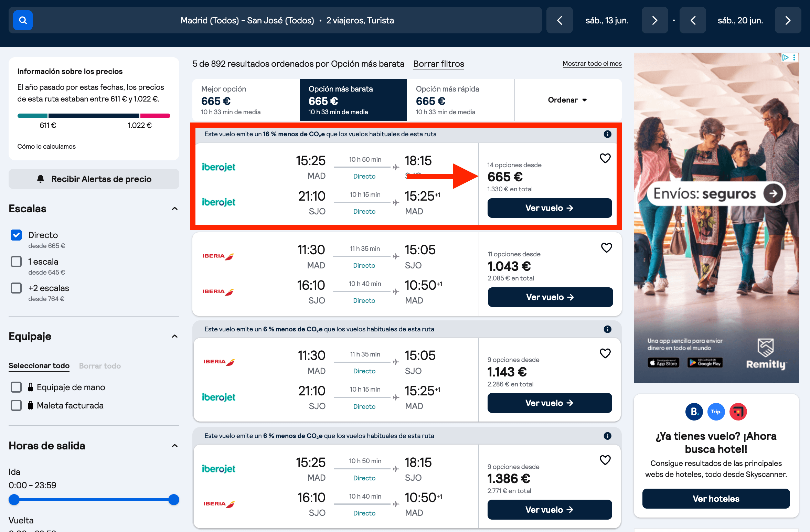Select the Mejor opción tab
This screenshot has width=810, height=532.
click(x=246, y=100)
